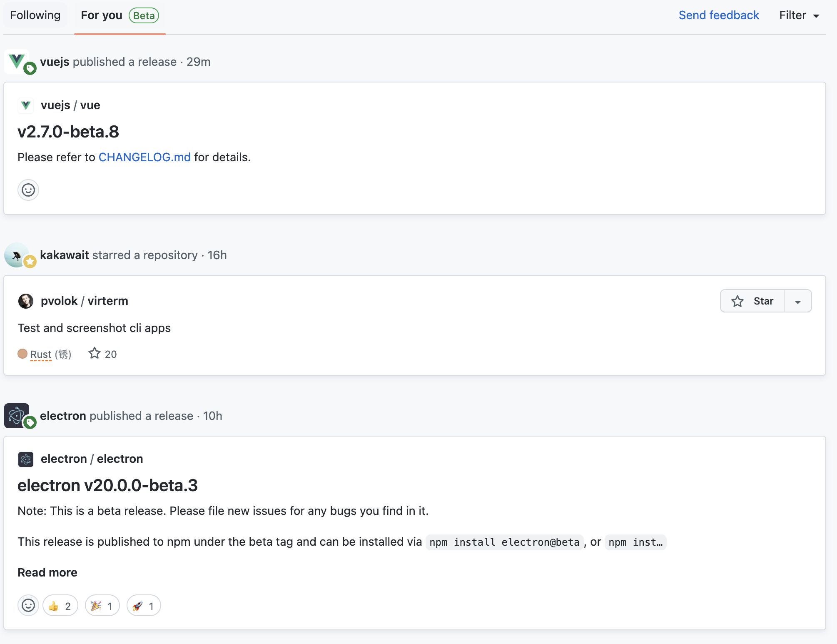
Task: Click the Rust language color dot
Action: tap(22, 354)
